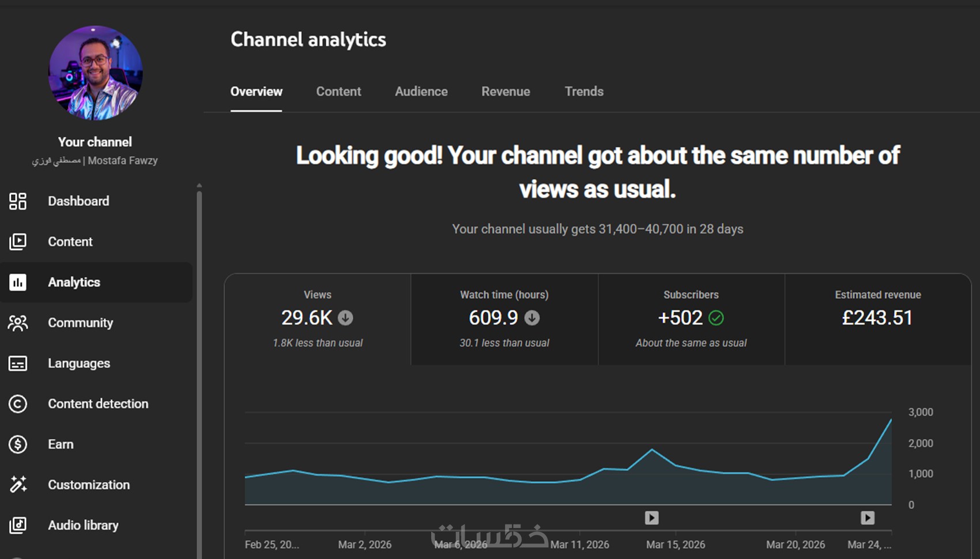The image size is (980, 559).
Task: Open the Dashboard grid icon
Action: point(18,201)
